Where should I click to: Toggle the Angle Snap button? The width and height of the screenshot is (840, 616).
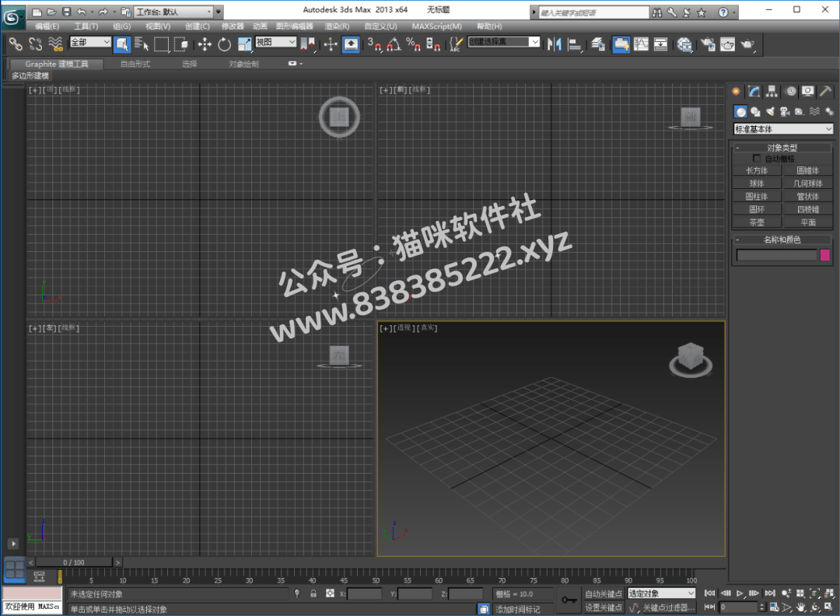coord(394,44)
